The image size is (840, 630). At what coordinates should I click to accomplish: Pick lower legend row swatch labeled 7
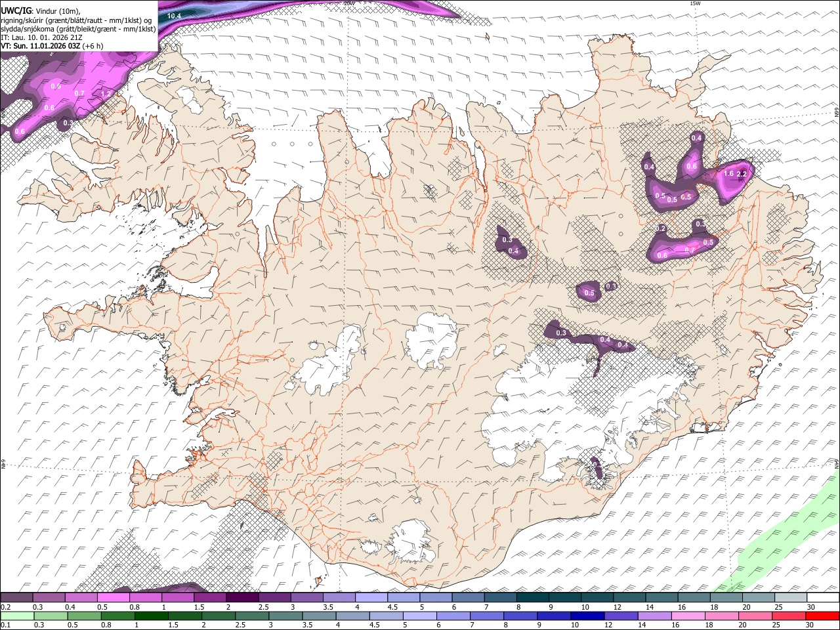click(487, 616)
